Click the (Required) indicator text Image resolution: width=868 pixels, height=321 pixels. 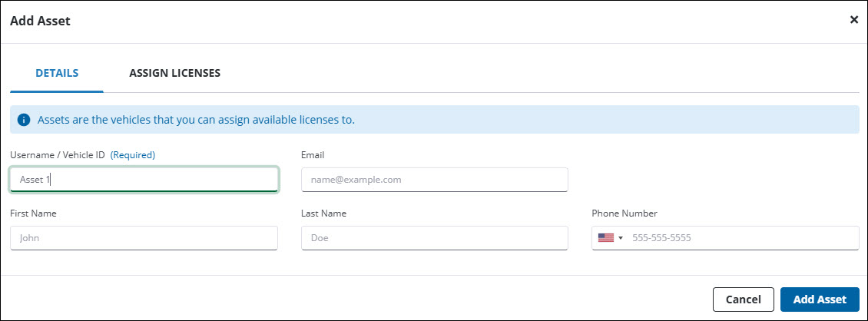(133, 155)
